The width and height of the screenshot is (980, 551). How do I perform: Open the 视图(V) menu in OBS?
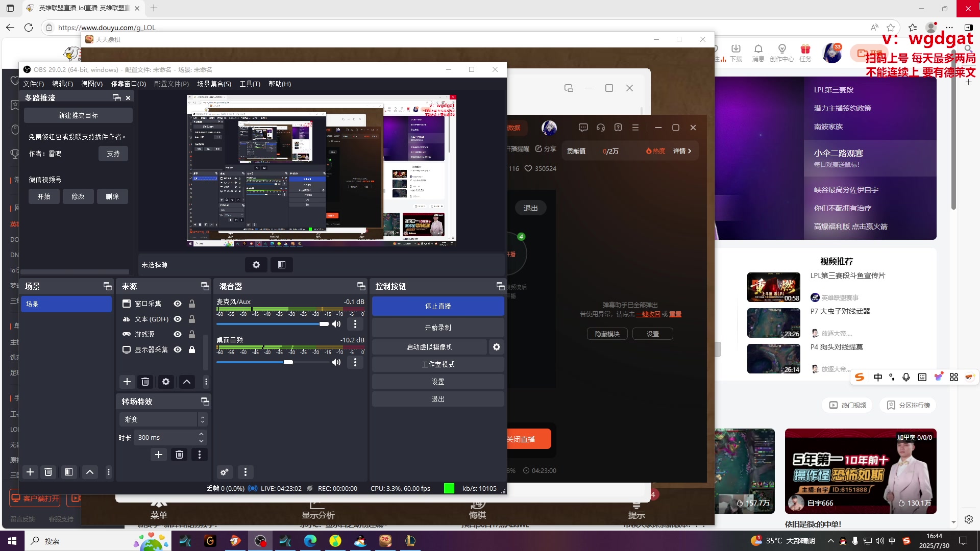pyautogui.click(x=92, y=84)
